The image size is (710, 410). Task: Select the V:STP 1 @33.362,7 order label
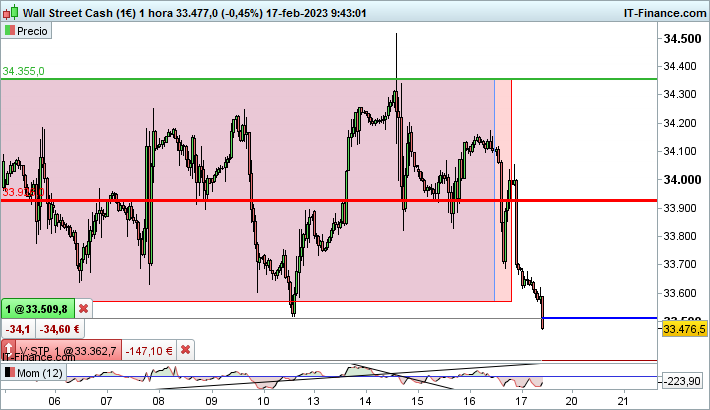[x=68, y=351]
